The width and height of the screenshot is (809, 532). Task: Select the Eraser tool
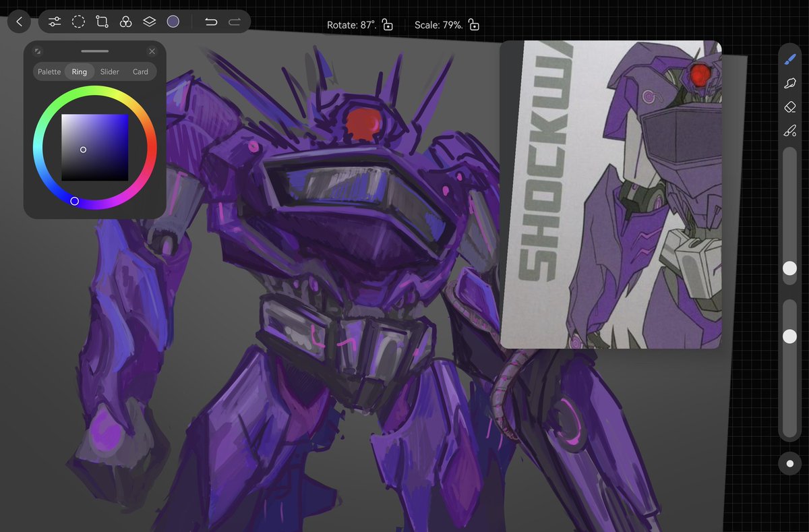[790, 107]
